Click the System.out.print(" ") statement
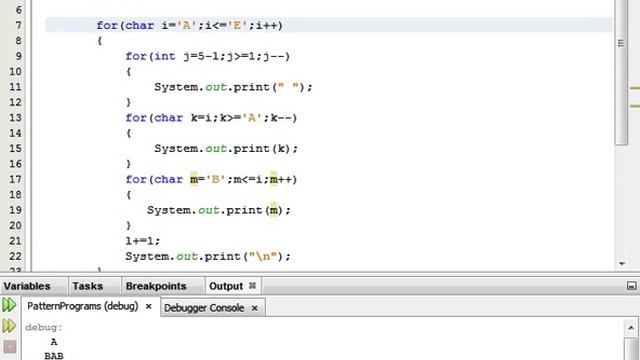 pos(233,87)
